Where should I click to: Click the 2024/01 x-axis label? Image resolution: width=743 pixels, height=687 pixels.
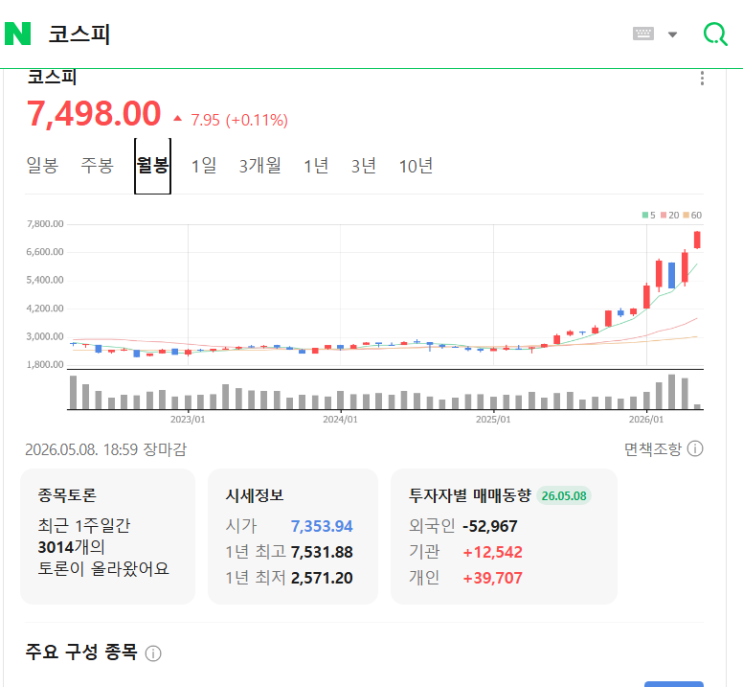click(340, 419)
